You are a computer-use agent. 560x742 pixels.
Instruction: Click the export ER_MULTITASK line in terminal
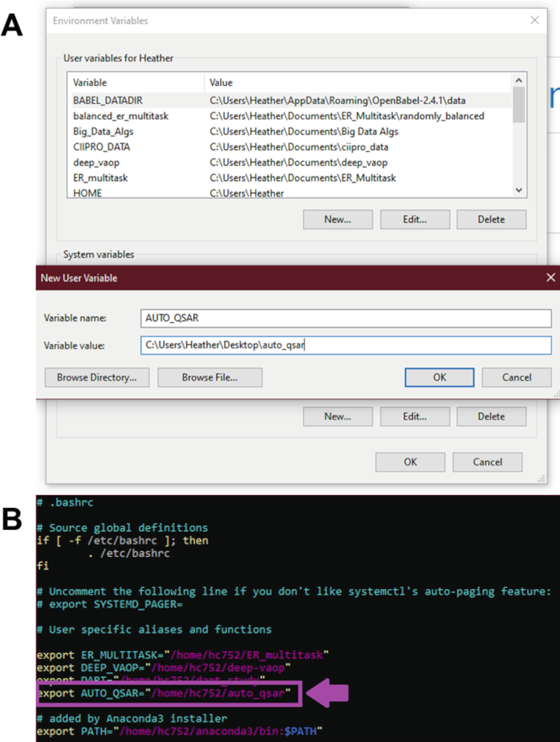click(x=183, y=655)
